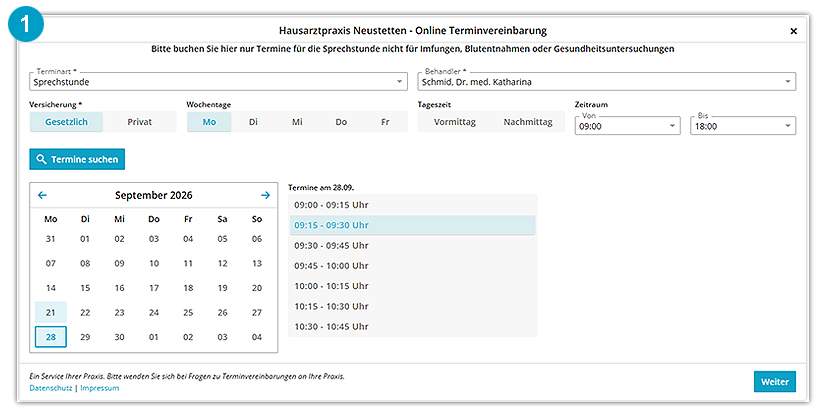Screen dimensions: 823x414
Task: Pick September 11 in the calendar
Action: (188, 263)
